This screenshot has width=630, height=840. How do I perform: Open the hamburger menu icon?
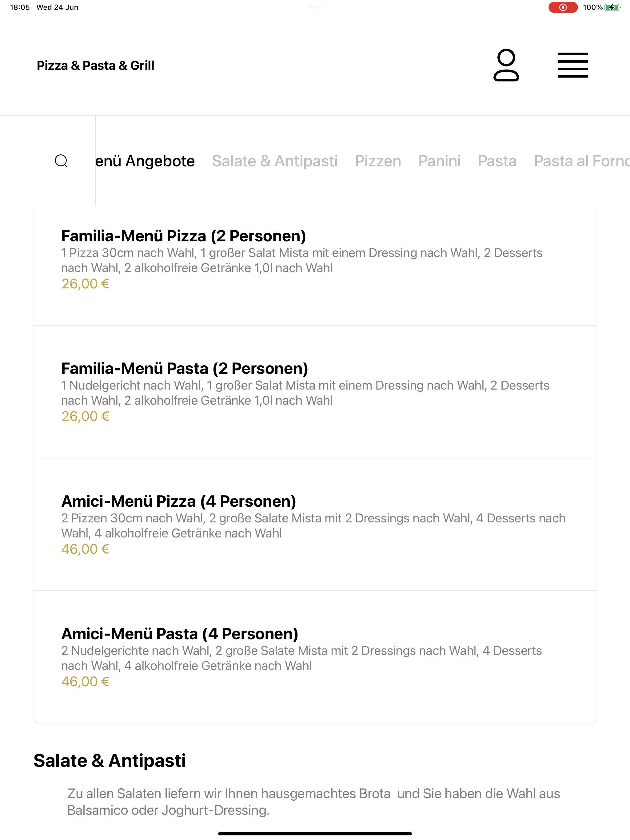pyautogui.click(x=572, y=65)
